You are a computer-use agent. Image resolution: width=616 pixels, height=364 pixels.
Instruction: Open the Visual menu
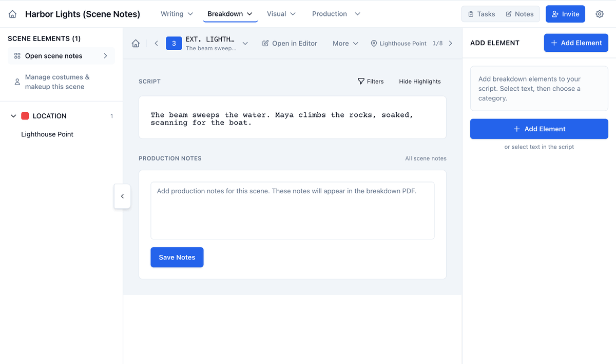coord(281,14)
